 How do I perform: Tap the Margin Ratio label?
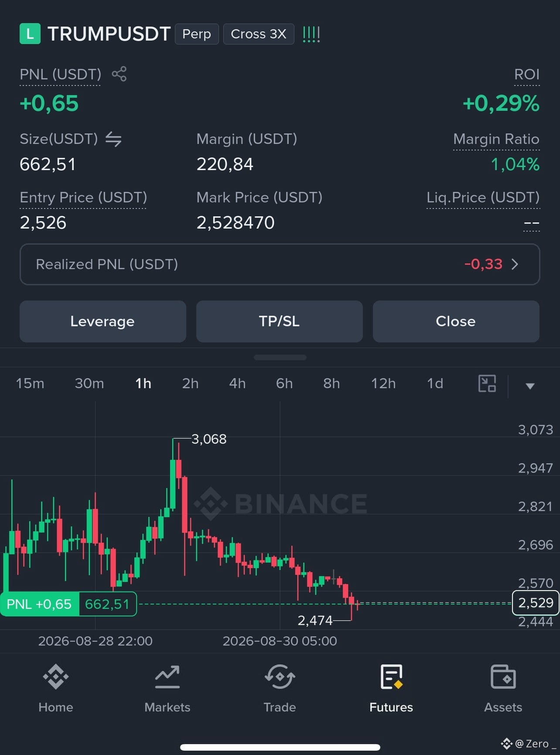(496, 139)
